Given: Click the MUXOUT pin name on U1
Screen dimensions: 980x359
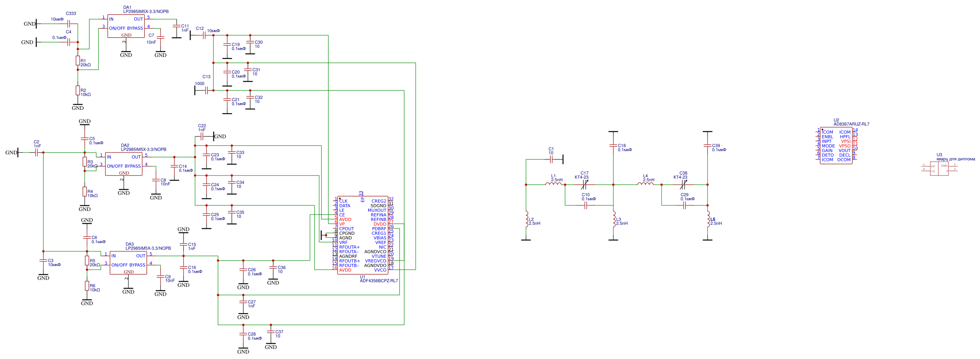Looking at the screenshot, I should 377,211.
